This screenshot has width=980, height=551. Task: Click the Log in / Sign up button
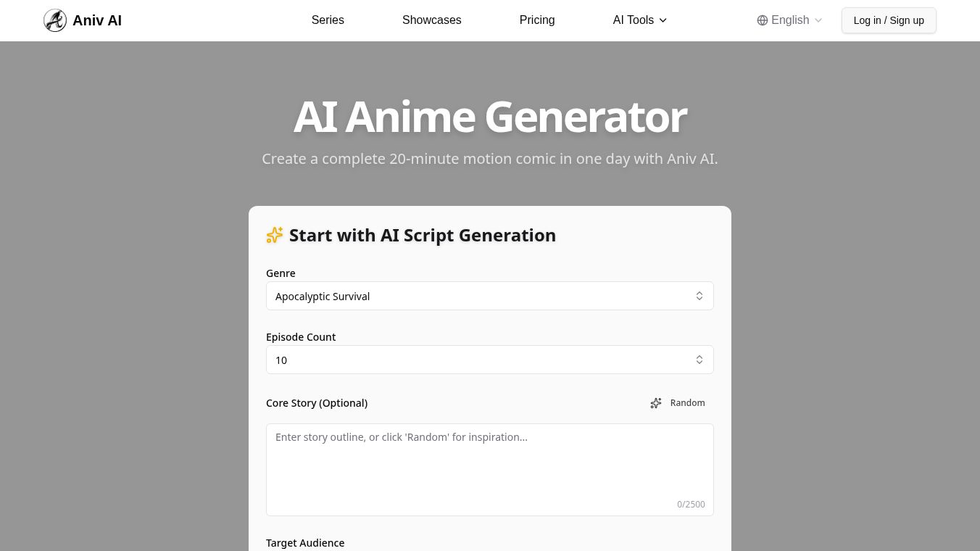click(889, 20)
